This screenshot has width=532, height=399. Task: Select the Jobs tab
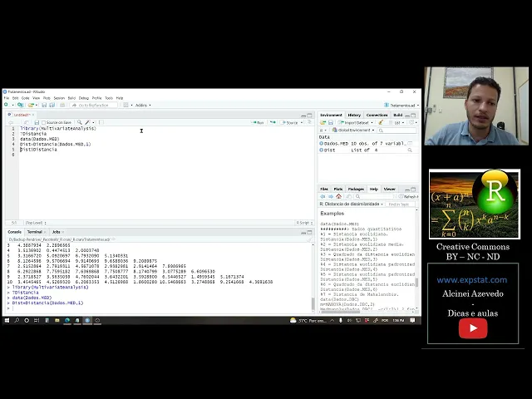(x=57, y=232)
